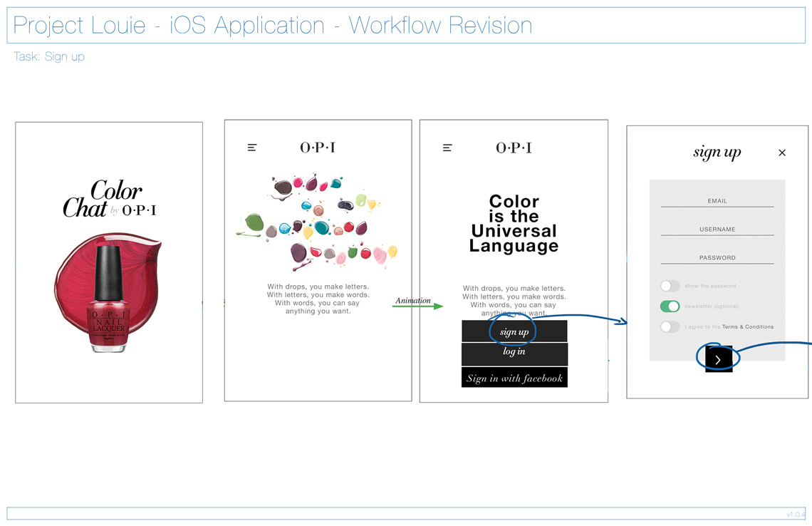Turn off the newsletter (optional) switch
The width and height of the screenshot is (812, 526).
tap(670, 306)
